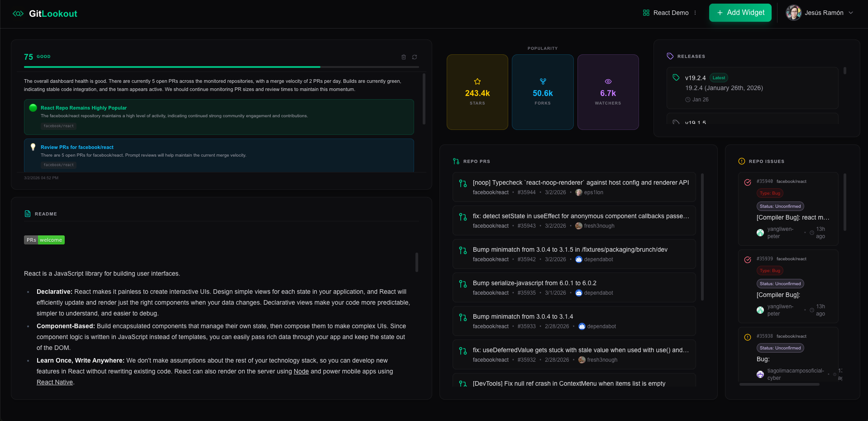Open PR fix: detect setState in useEffect
Screen dimensions: 868x421
coord(574,220)
